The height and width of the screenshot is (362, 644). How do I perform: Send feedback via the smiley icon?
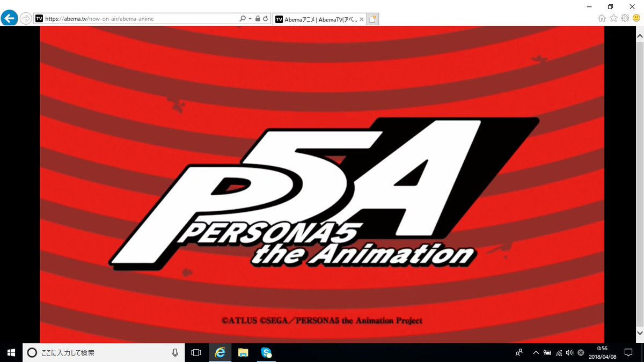(x=636, y=18)
